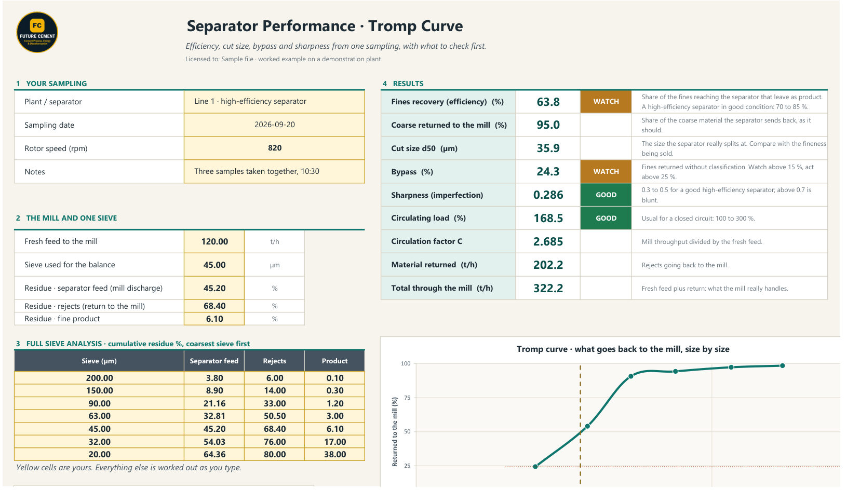Click the Sharpness value 0.286
Image resolution: width=860 pixels, height=504 pixels.
click(x=548, y=195)
